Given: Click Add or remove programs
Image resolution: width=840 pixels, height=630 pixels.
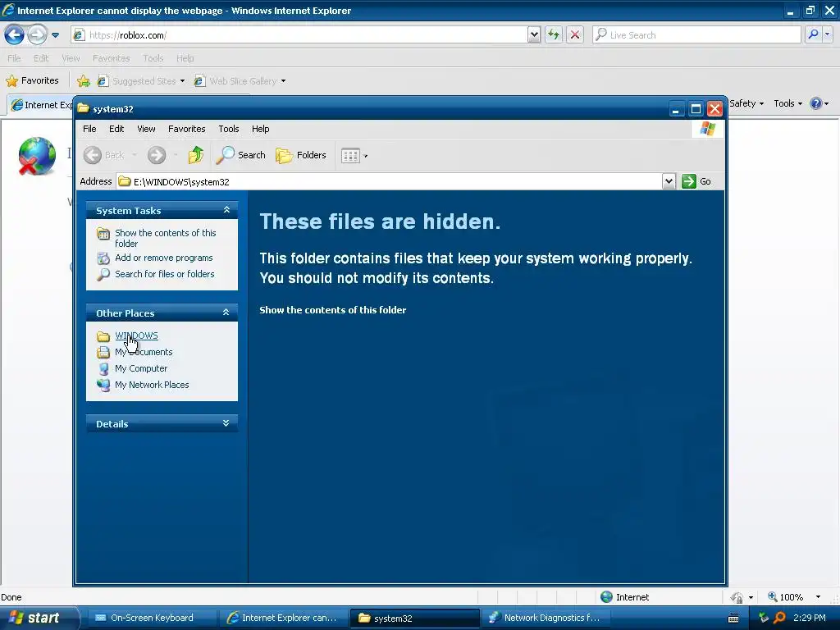Looking at the screenshot, I should (x=164, y=258).
